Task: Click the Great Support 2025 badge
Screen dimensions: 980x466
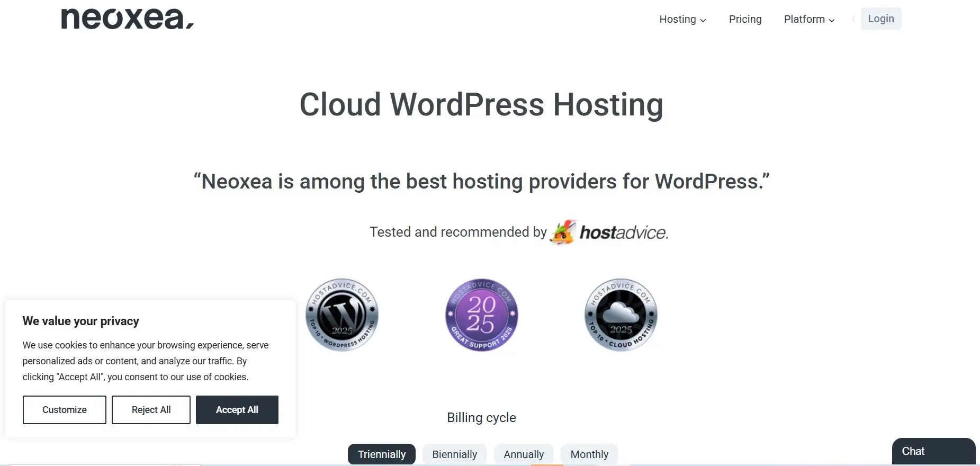Action: point(481,315)
